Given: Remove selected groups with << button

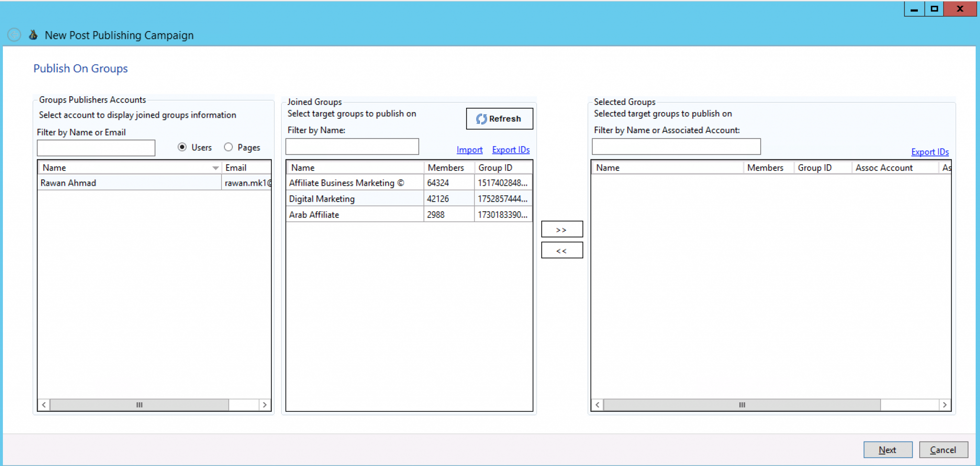Looking at the screenshot, I should [x=562, y=250].
